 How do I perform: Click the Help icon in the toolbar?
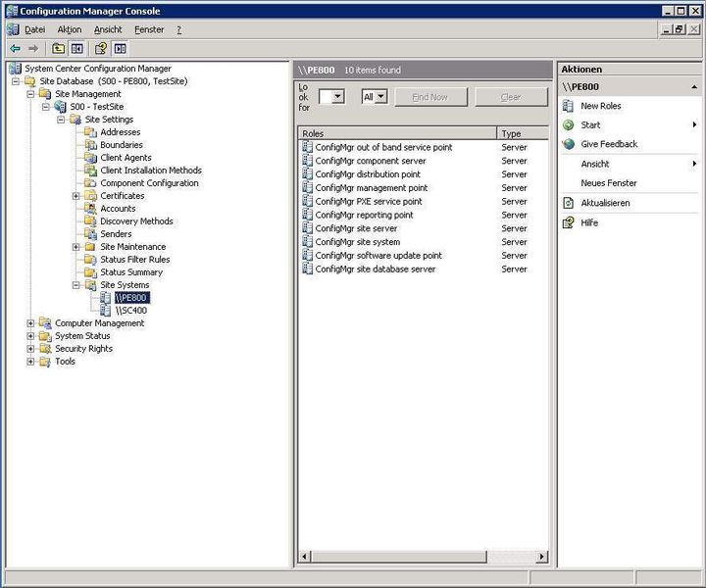tap(100, 48)
